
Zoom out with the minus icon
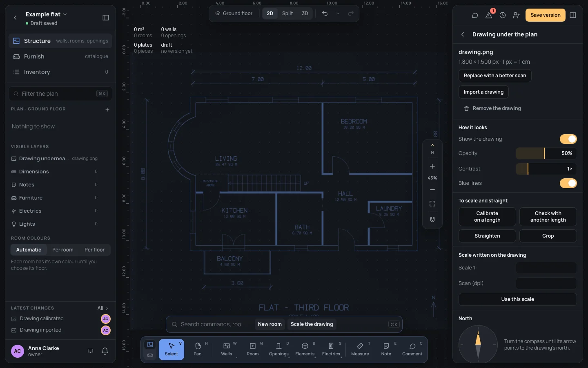432,190
